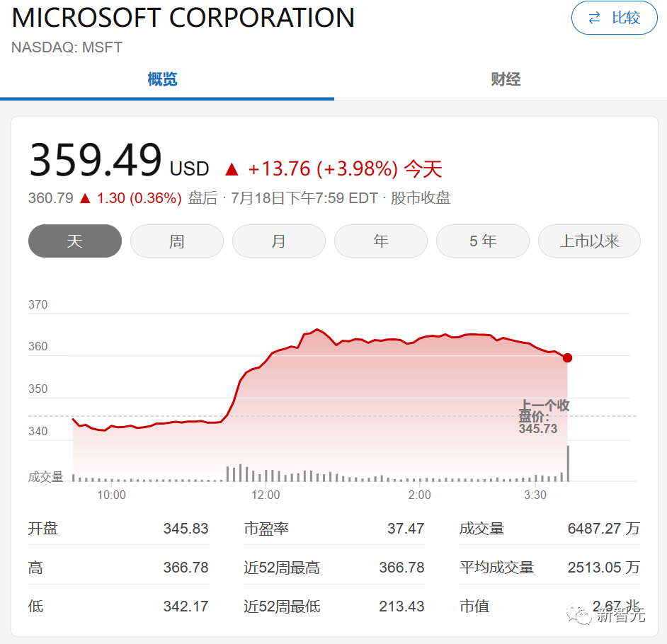Show the 5 年 five-year chart
Screen dimensions: 667x644
483,241
